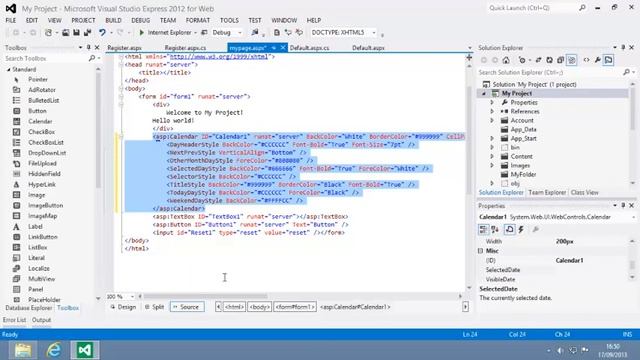Click the volume icon in system tray

point(560,350)
